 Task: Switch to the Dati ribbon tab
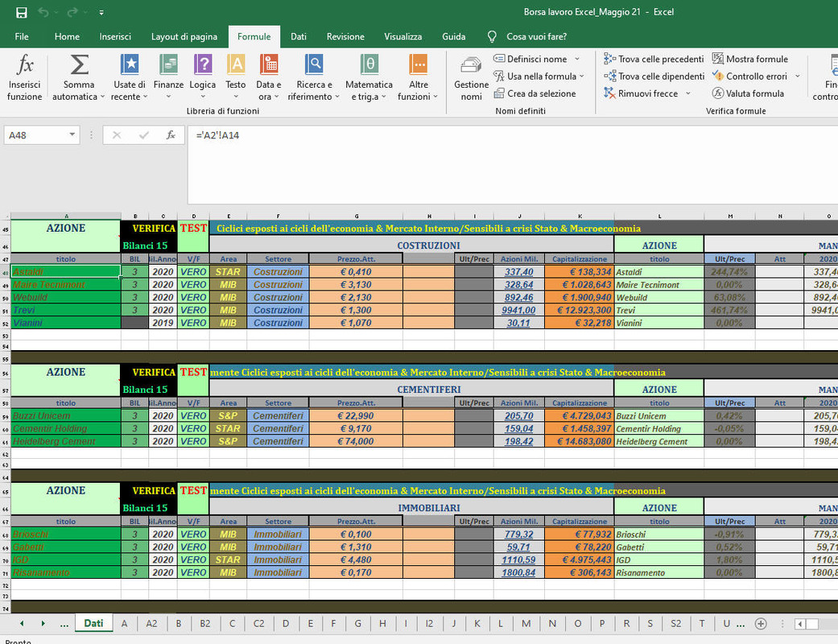click(298, 36)
